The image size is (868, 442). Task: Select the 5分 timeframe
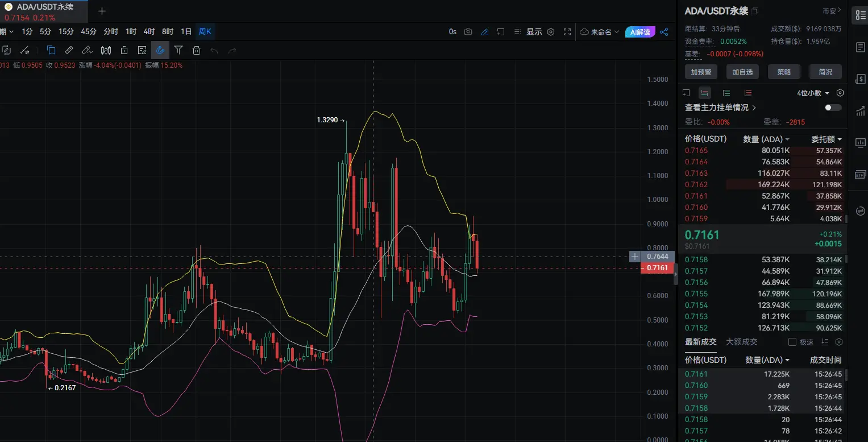[45, 32]
